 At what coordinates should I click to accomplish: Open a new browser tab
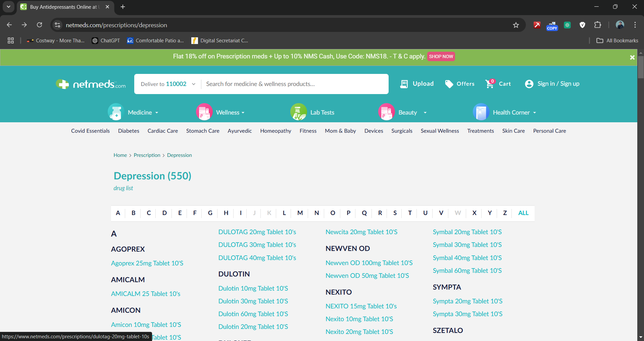click(x=123, y=7)
